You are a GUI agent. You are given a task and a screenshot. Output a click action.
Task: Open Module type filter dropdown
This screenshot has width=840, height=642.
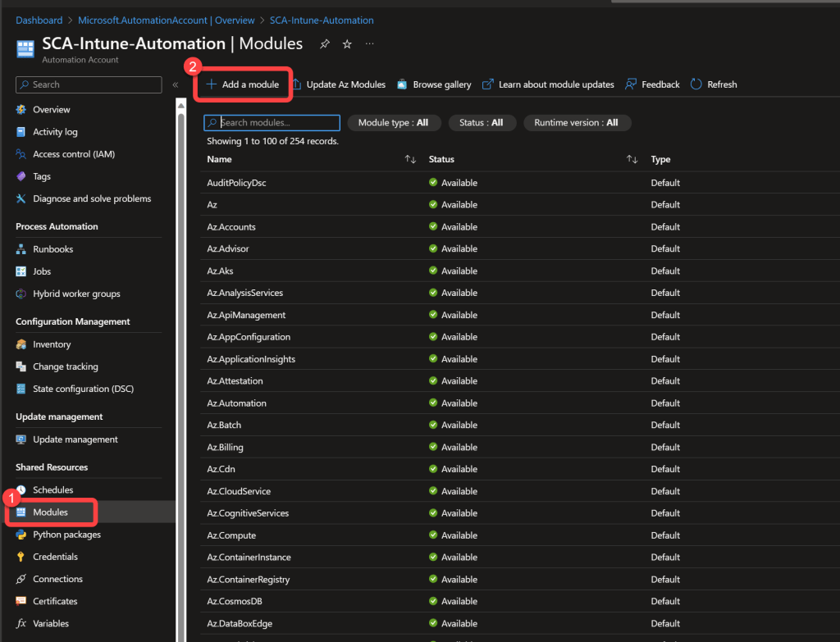coord(394,123)
